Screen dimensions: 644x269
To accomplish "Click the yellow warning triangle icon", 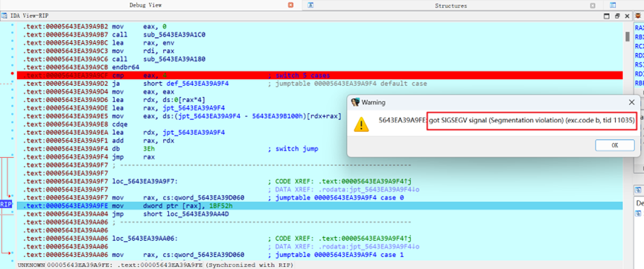I will (361, 124).
